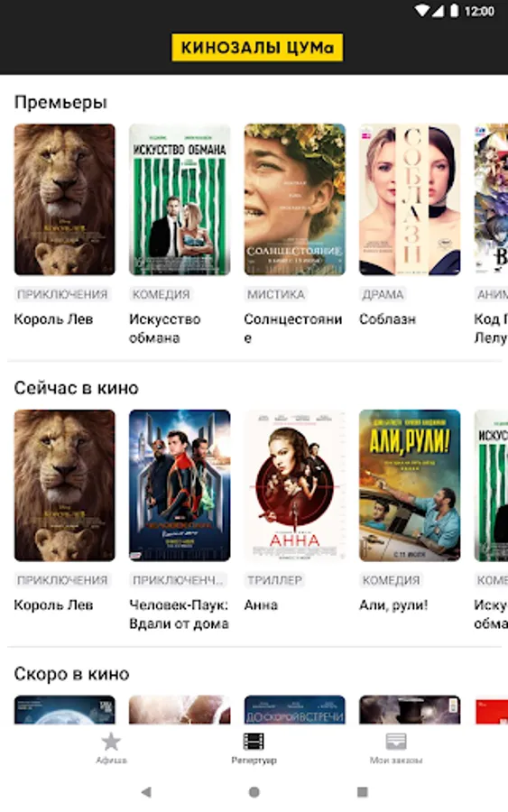This screenshot has height=812, width=508.
Task: Select the Анна thriller poster
Action: (295, 485)
